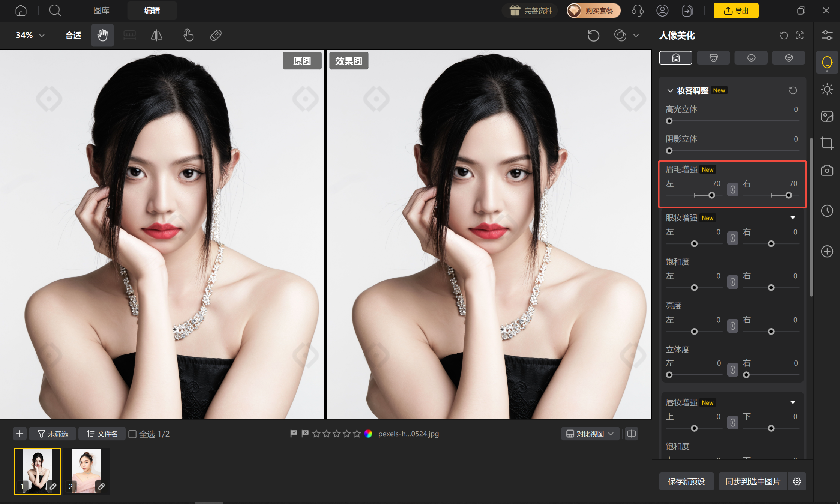The height and width of the screenshot is (504, 840).
Task: Toggle link lock for 唇妆增强 上/下
Action: (x=733, y=423)
